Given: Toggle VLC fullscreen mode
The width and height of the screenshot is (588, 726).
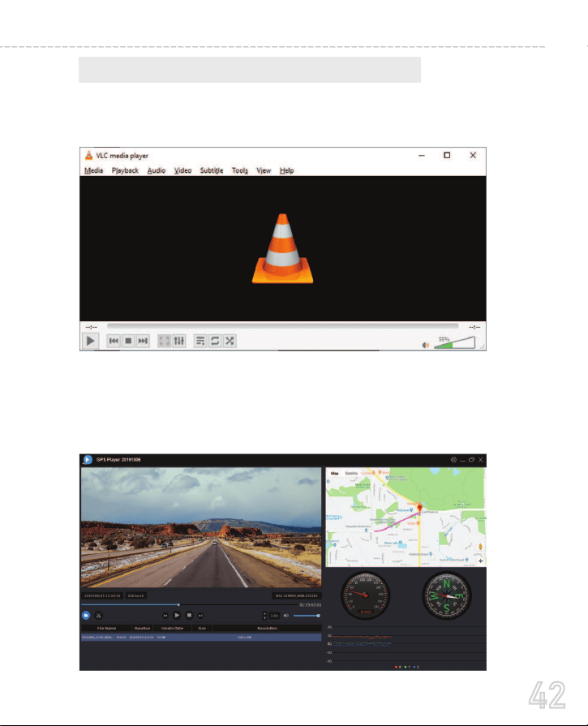Looking at the screenshot, I should click(164, 341).
